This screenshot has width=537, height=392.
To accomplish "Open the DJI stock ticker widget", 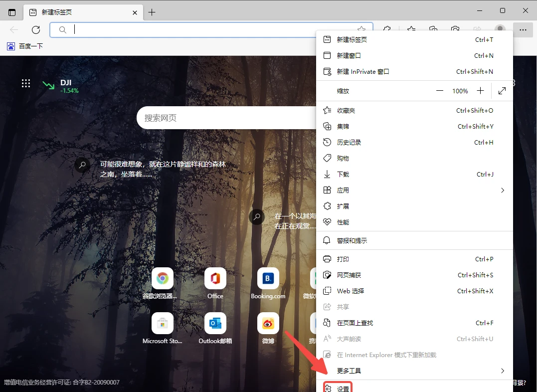I will (x=61, y=86).
